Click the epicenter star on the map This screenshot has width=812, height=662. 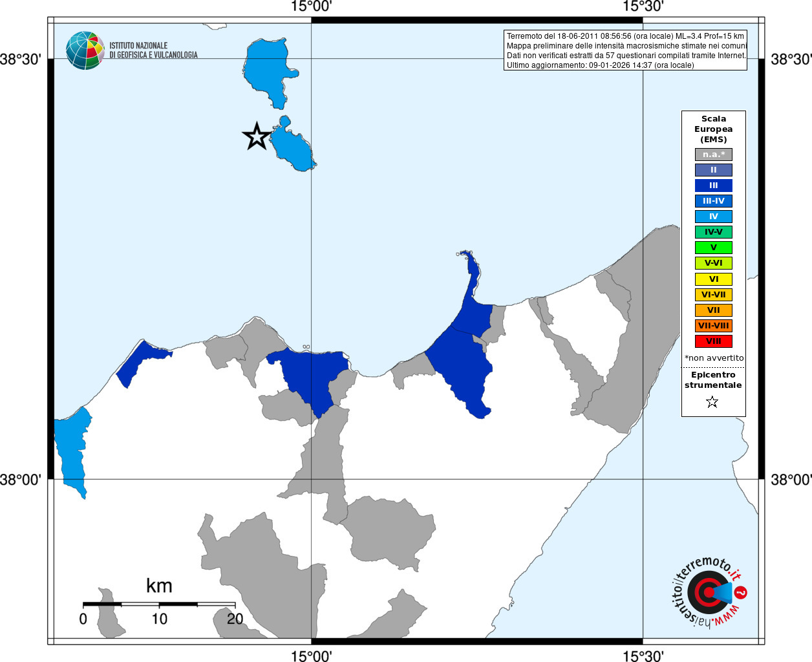click(257, 136)
